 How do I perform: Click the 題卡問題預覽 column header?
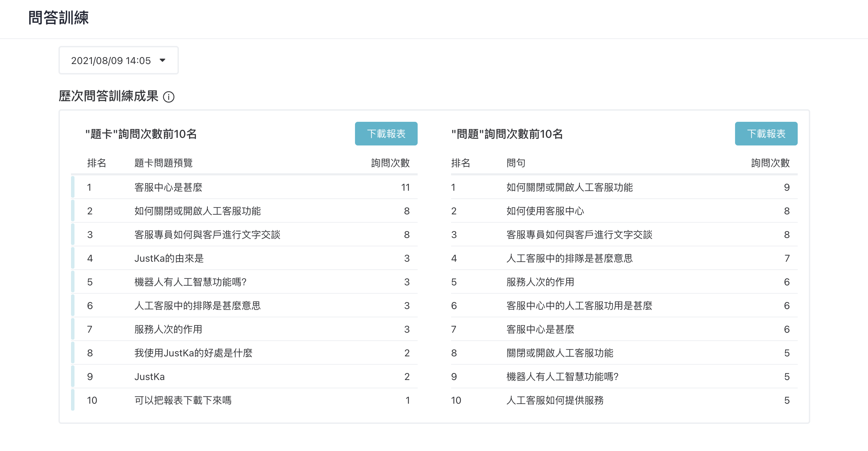coord(164,163)
